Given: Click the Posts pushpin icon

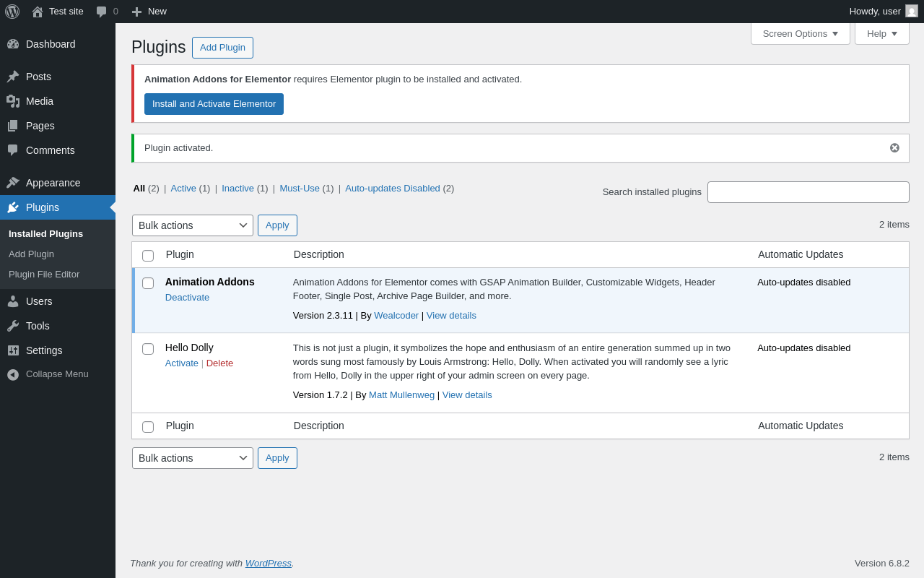Looking at the screenshot, I should [13, 77].
